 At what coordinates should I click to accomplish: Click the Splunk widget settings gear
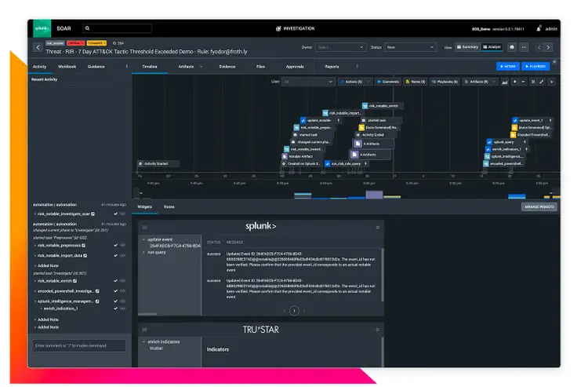click(x=378, y=226)
